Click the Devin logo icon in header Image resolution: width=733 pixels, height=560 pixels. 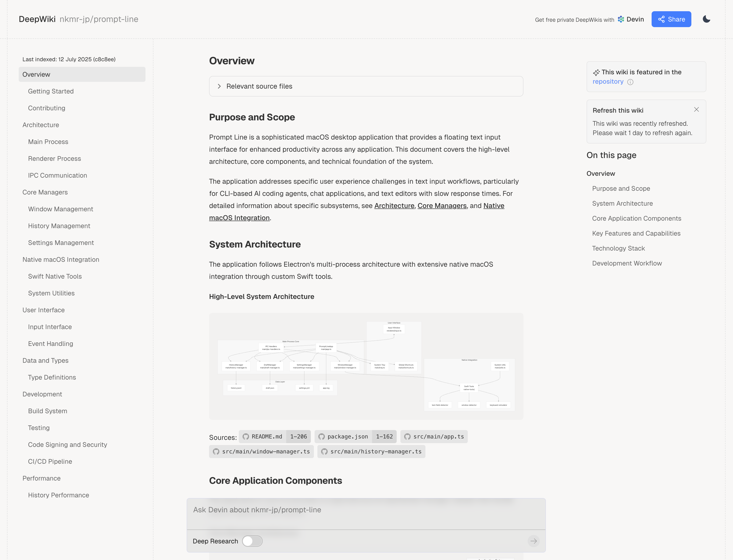[x=621, y=19]
